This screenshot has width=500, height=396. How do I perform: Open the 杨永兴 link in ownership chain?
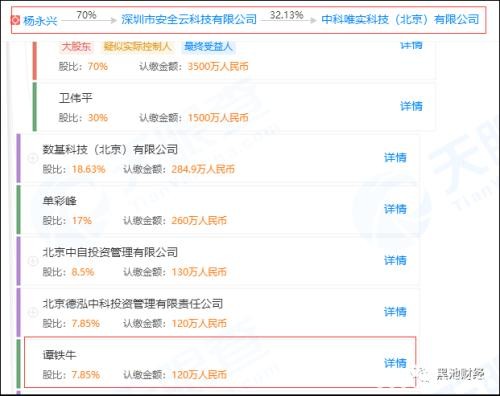40,21
